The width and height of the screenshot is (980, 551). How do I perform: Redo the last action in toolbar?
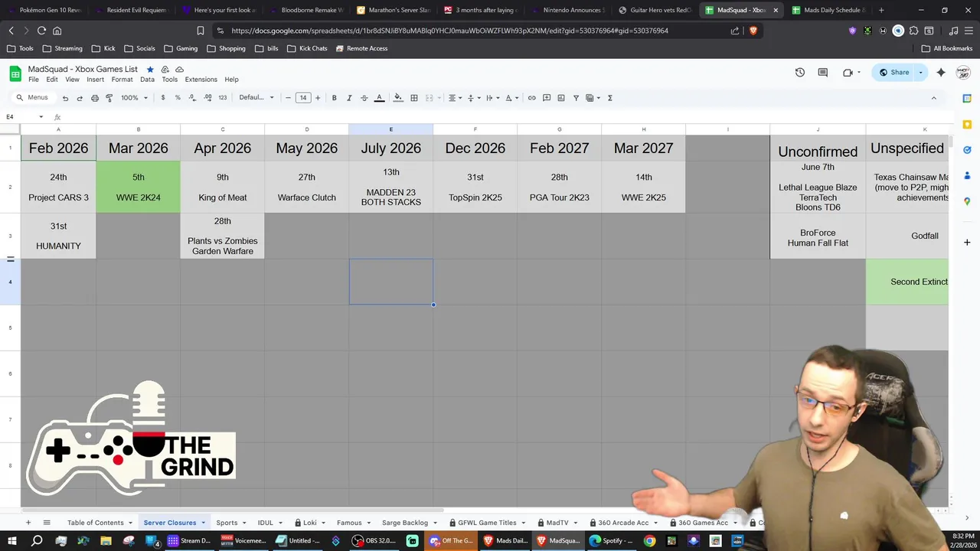click(80, 98)
